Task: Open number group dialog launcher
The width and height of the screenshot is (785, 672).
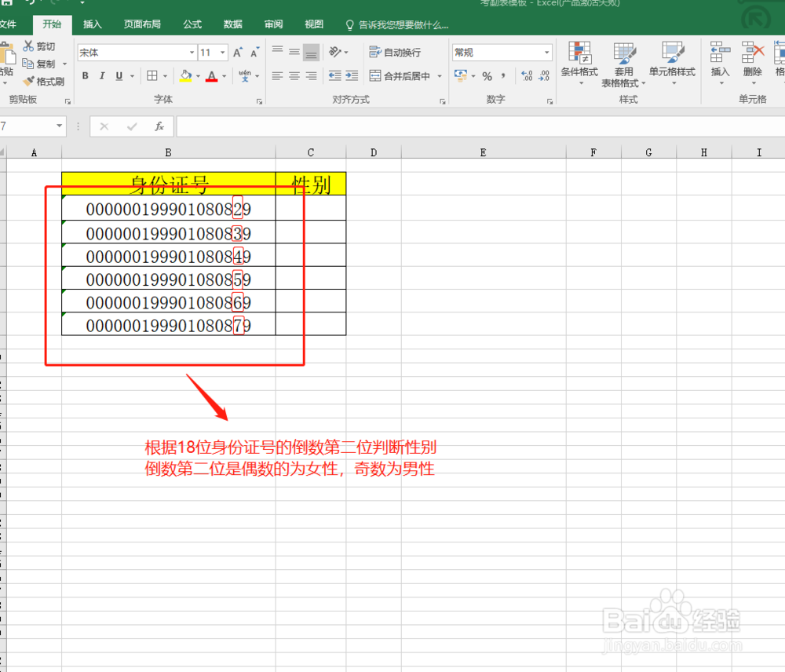Action: 549,101
